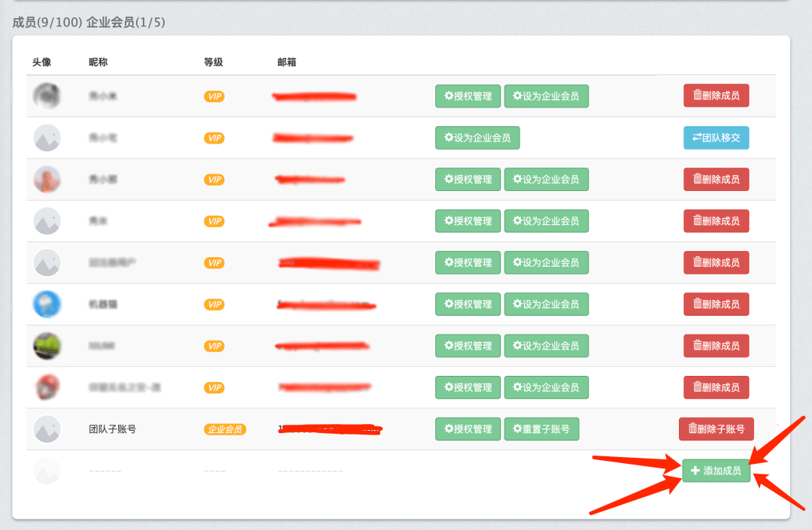Click the green 添加成员 button
812x530 pixels.
[716, 471]
